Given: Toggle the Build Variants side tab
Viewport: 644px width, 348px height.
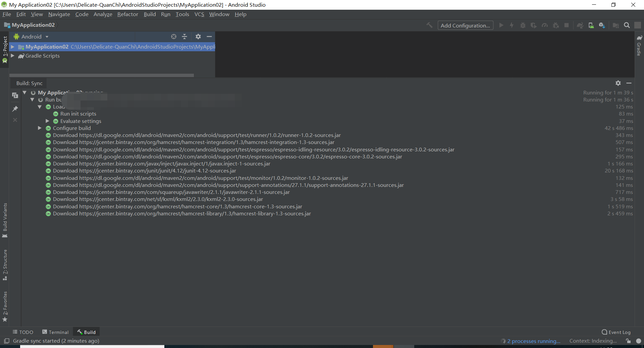Looking at the screenshot, I should [5, 220].
